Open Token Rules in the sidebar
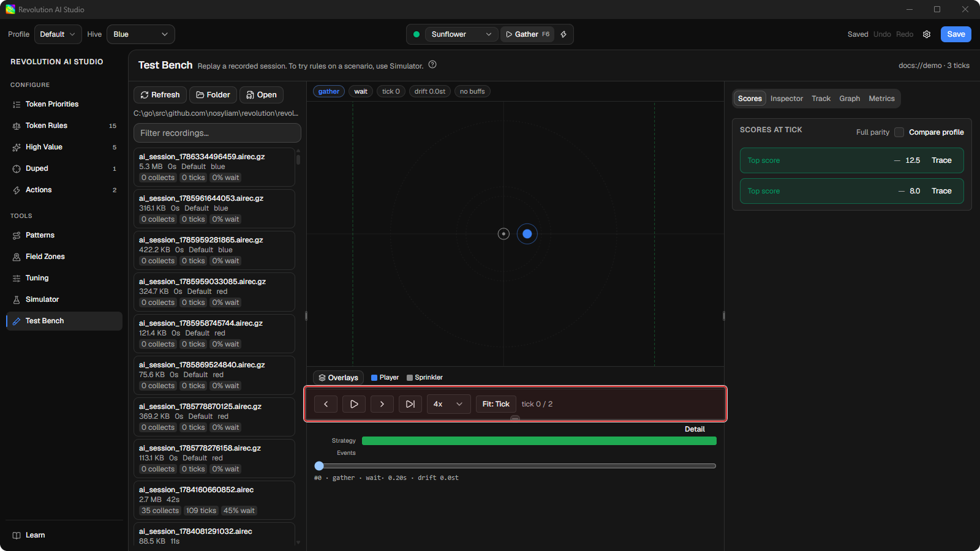 pos(64,126)
